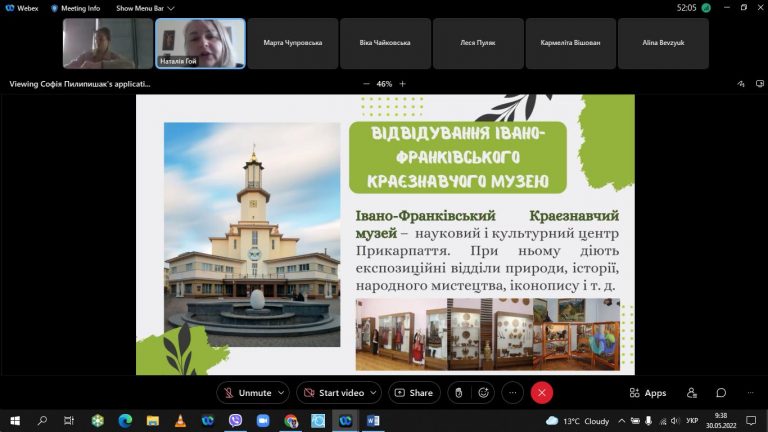The image size is (768, 432).
Task: Leave meeting with red X button
Action: [542, 393]
